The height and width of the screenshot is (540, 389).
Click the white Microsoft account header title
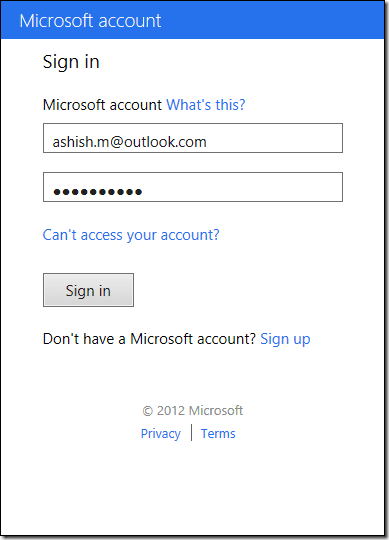[90, 21]
